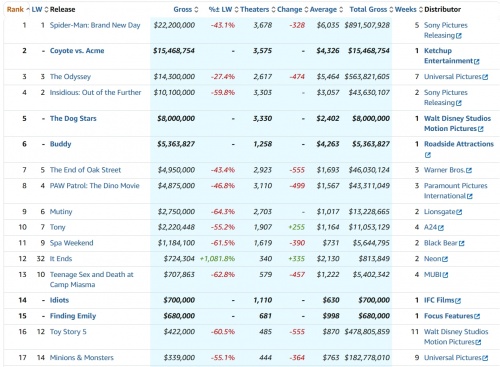Click Focus Features distributor link
Viewport: 500px width, 367px height.
click(x=448, y=316)
